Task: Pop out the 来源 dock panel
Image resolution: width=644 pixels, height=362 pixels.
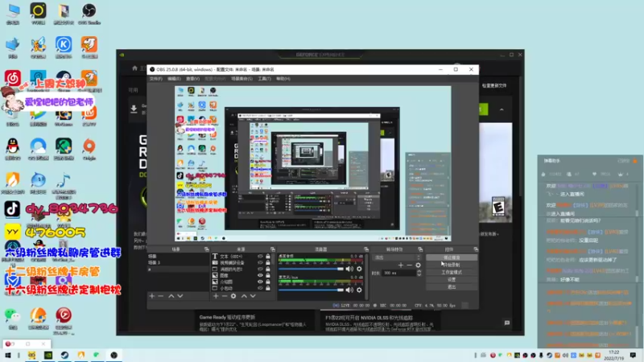Action: [x=272, y=249]
